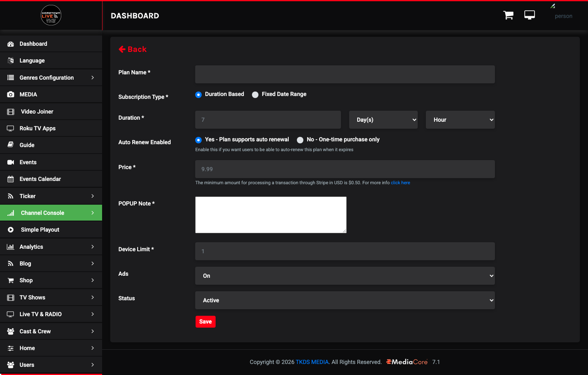The image size is (588, 375).
Task: Click the Channel Console signal bars icon
Action: (11, 213)
